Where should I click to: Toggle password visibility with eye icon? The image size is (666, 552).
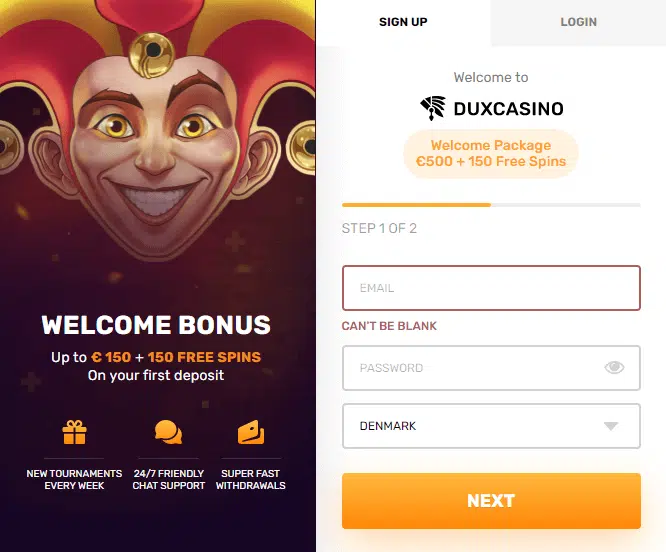pyautogui.click(x=614, y=367)
